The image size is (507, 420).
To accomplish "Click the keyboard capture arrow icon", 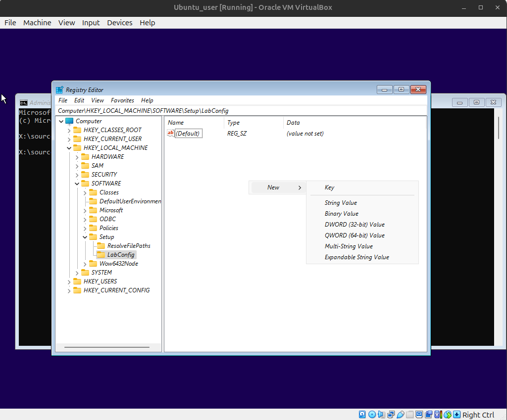I will [456, 415].
